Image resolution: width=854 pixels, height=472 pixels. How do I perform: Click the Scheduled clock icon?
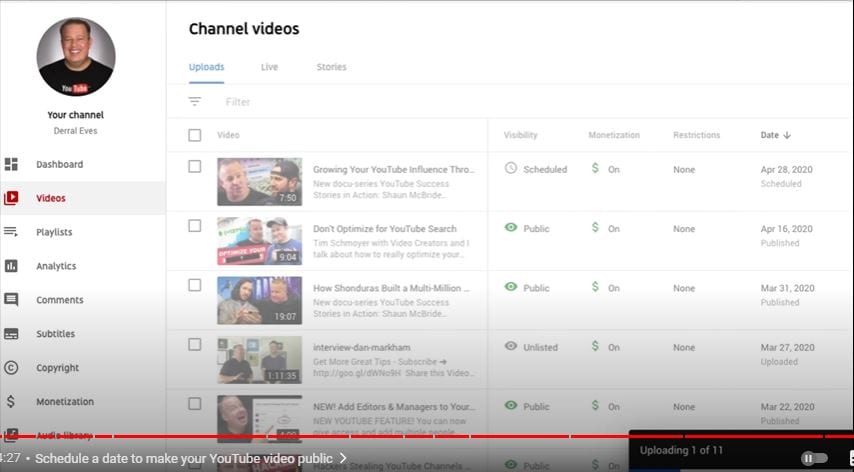coord(510,168)
